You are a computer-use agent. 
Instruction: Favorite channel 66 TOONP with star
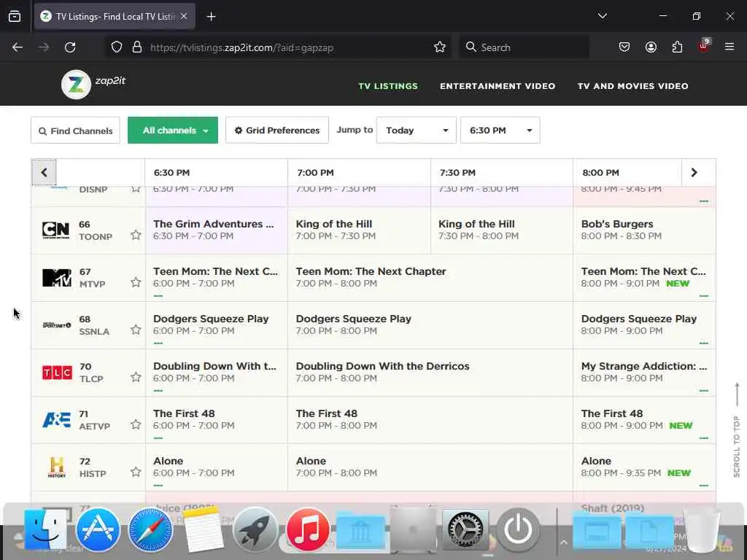(x=136, y=235)
